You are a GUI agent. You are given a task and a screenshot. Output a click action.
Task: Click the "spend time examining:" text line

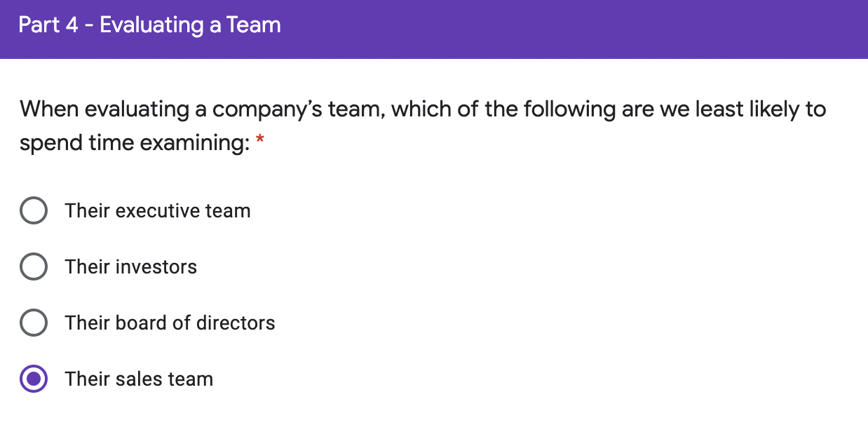134,143
